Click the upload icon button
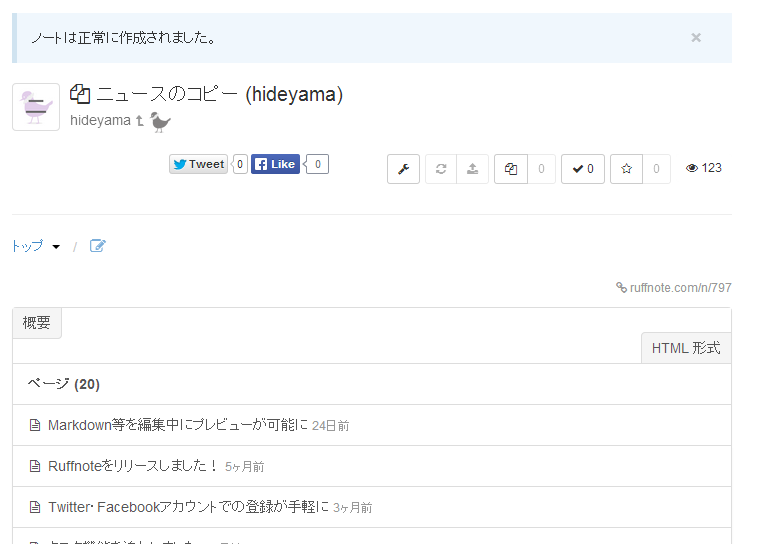 click(472, 169)
